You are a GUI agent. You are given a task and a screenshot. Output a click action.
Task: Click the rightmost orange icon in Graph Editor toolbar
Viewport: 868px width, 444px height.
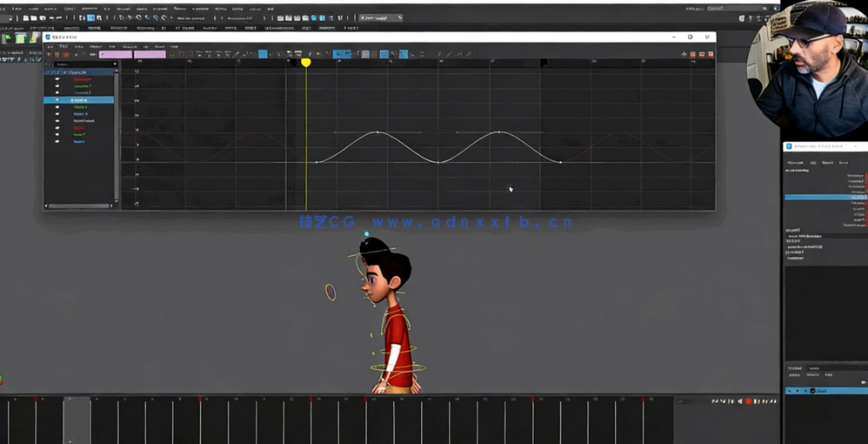click(x=708, y=54)
